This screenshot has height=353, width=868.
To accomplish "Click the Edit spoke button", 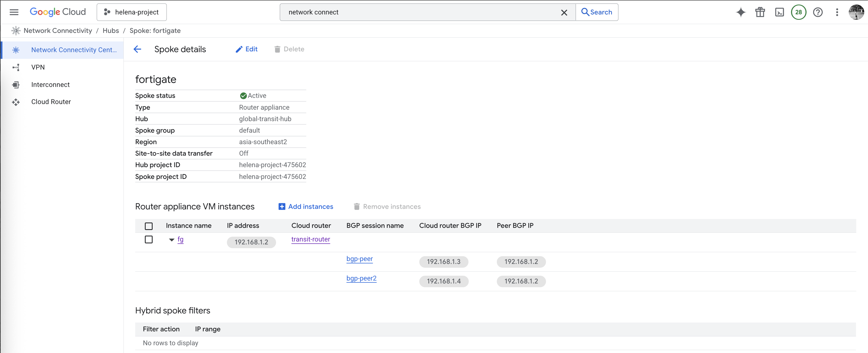I will click(246, 49).
